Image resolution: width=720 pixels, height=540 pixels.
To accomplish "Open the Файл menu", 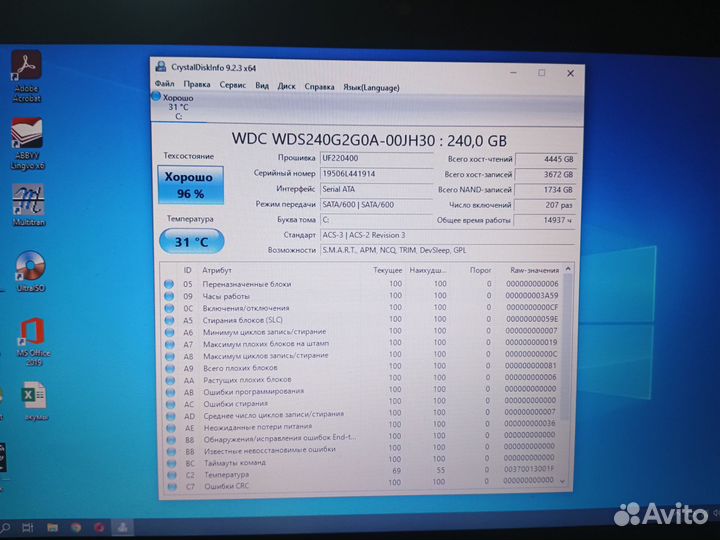I will (x=164, y=86).
